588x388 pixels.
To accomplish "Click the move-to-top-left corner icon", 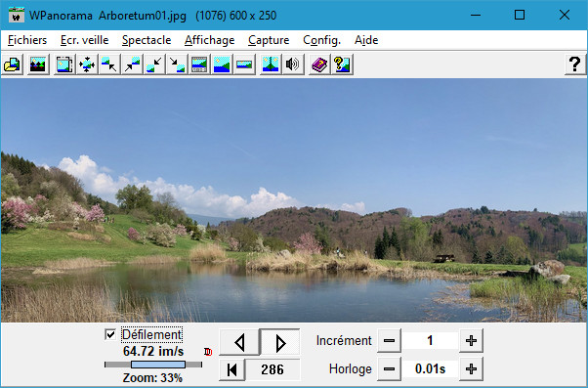I will coord(109,65).
